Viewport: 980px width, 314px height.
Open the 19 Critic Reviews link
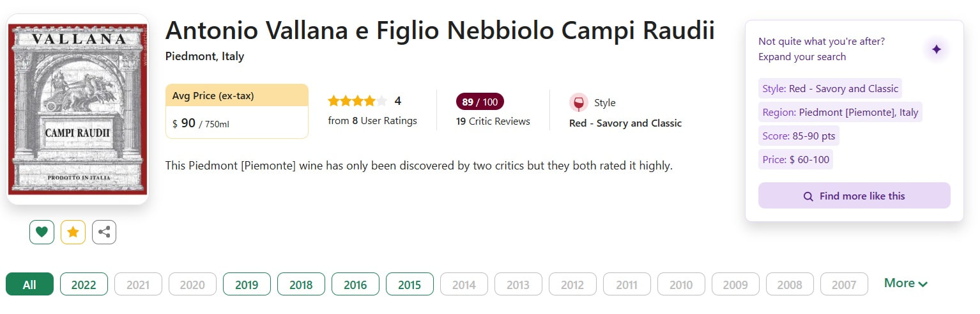click(x=493, y=121)
